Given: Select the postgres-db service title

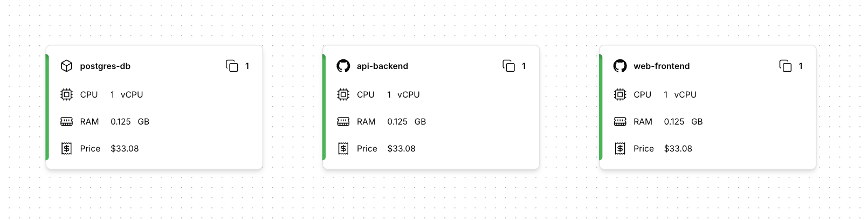Looking at the screenshot, I should (x=105, y=66).
